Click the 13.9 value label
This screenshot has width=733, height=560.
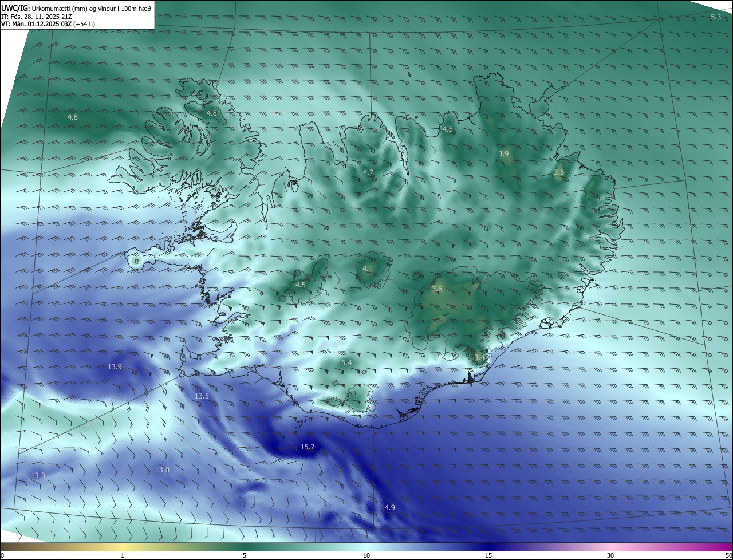point(115,366)
